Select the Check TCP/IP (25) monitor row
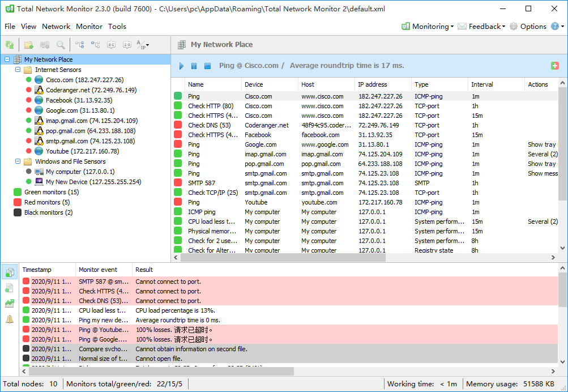568x392 pixels. click(365, 193)
